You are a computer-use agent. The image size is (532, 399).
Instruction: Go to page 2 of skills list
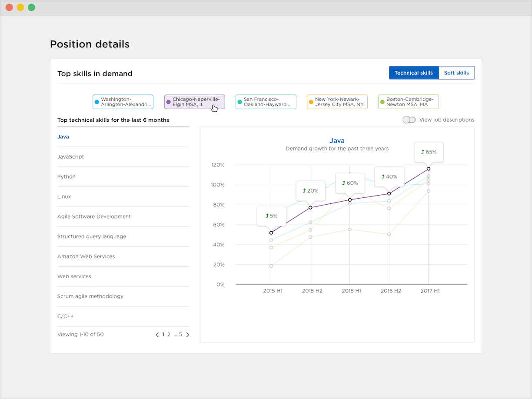click(169, 335)
